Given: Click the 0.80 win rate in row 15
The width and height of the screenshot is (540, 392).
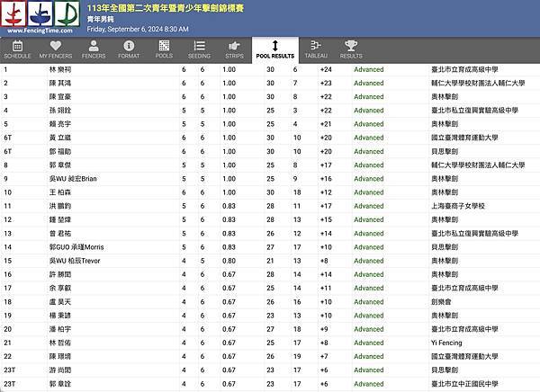Looking at the screenshot, I should pyautogui.click(x=229, y=261).
